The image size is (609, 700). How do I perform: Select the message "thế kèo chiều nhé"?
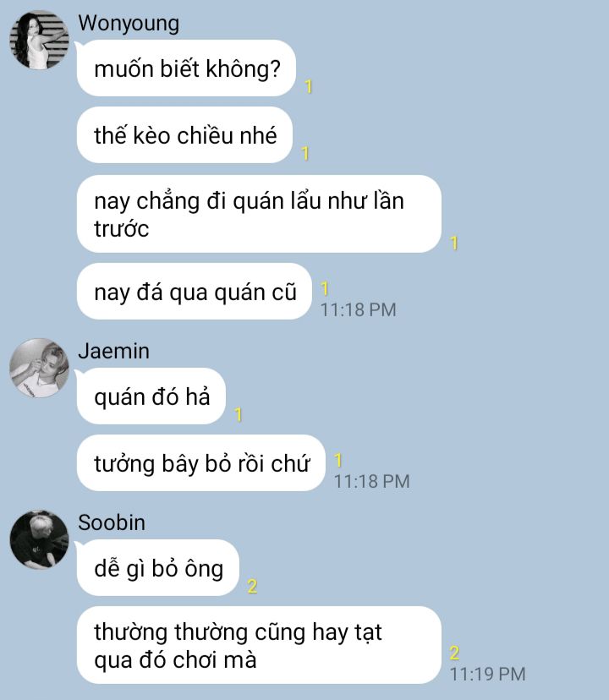point(184,134)
